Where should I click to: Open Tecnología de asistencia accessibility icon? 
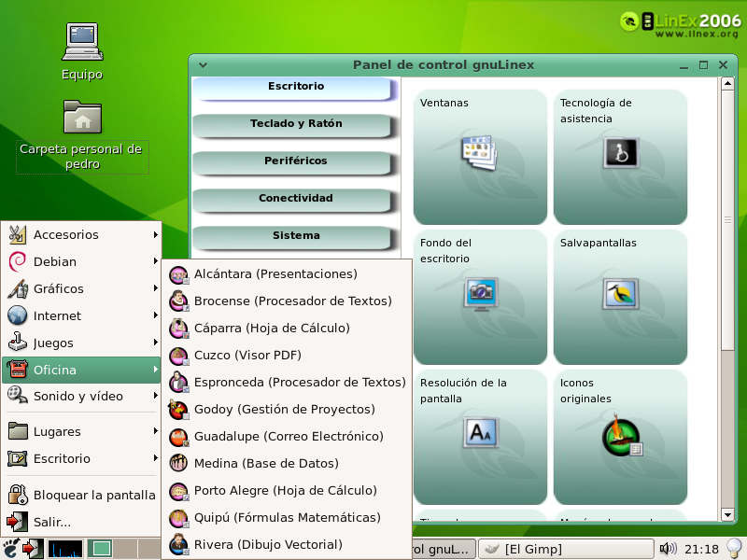[620, 152]
